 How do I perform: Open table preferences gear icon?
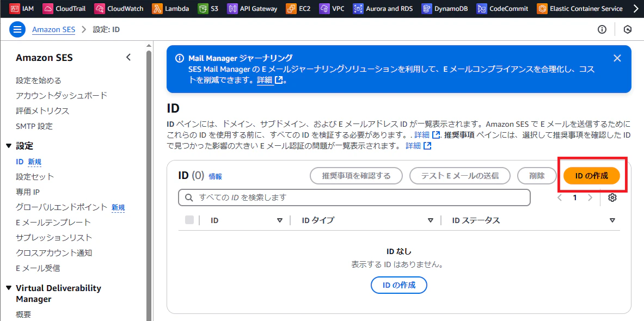pyautogui.click(x=612, y=197)
